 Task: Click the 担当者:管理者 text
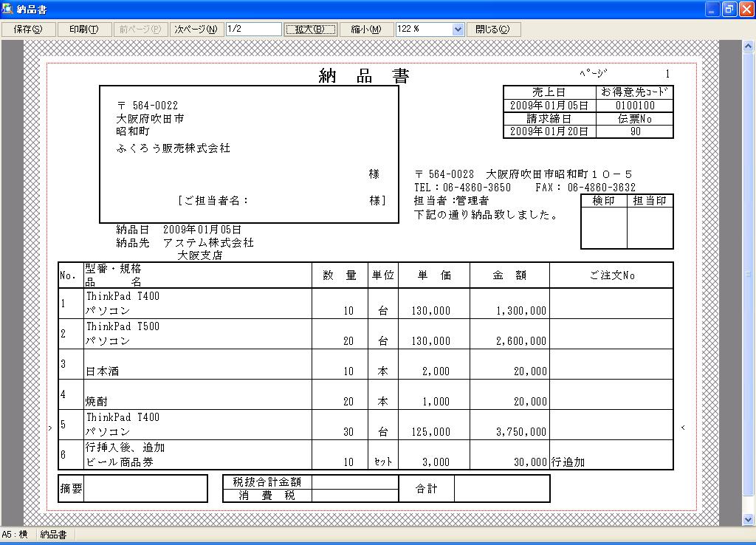pyautogui.click(x=451, y=201)
